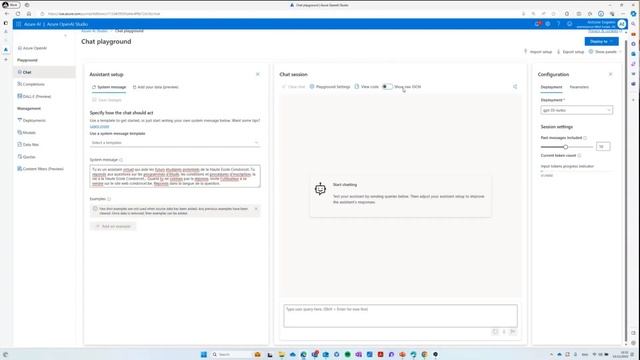Open File Explorer from taskbar
This screenshot has height=360, width=640.
click(281, 354)
